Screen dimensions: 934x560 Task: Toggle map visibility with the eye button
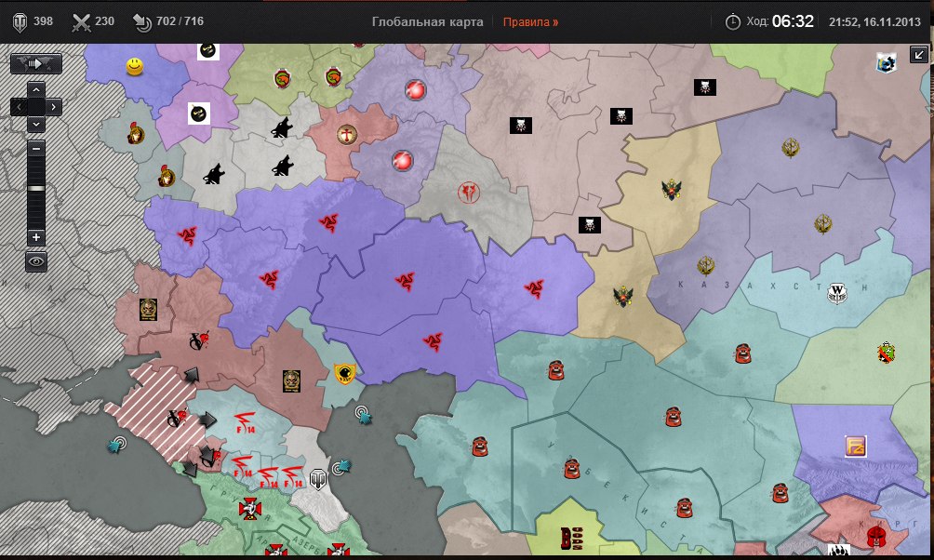tap(36, 261)
